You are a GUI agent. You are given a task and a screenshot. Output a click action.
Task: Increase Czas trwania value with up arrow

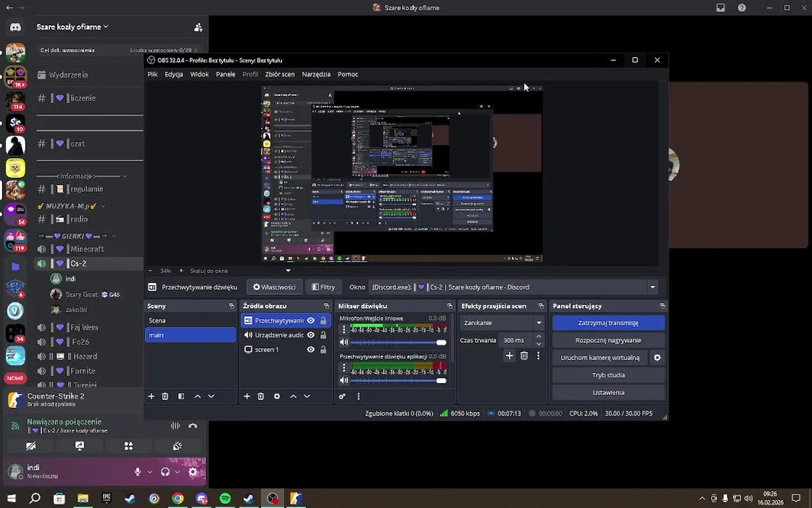tap(539, 337)
